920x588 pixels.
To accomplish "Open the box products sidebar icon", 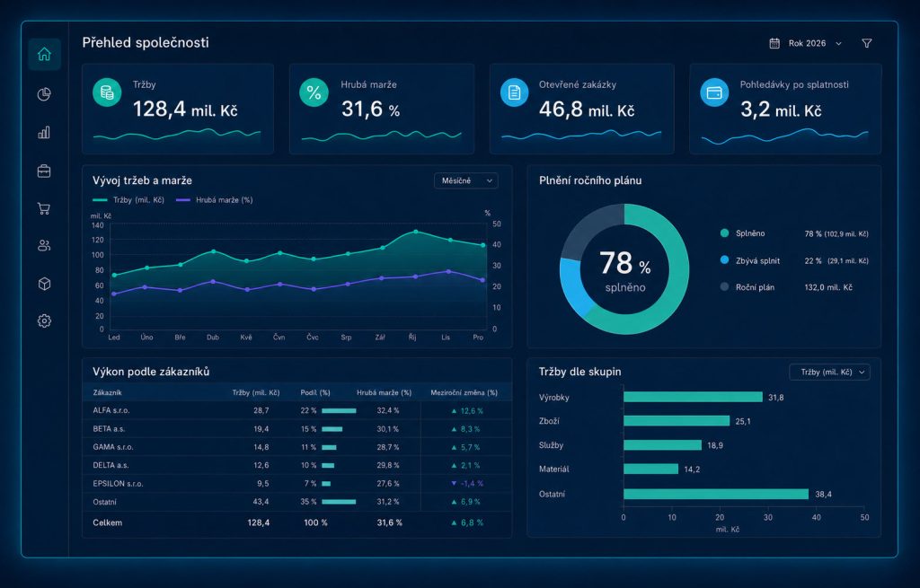I will click(44, 284).
